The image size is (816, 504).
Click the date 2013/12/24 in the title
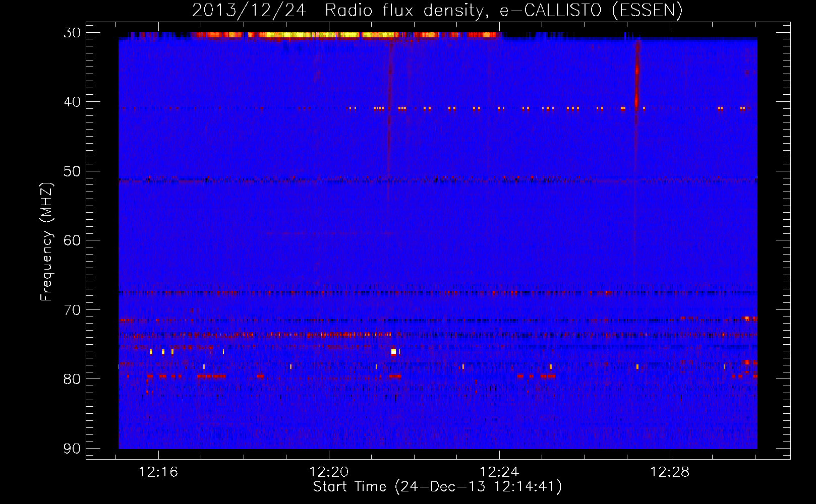(249, 11)
